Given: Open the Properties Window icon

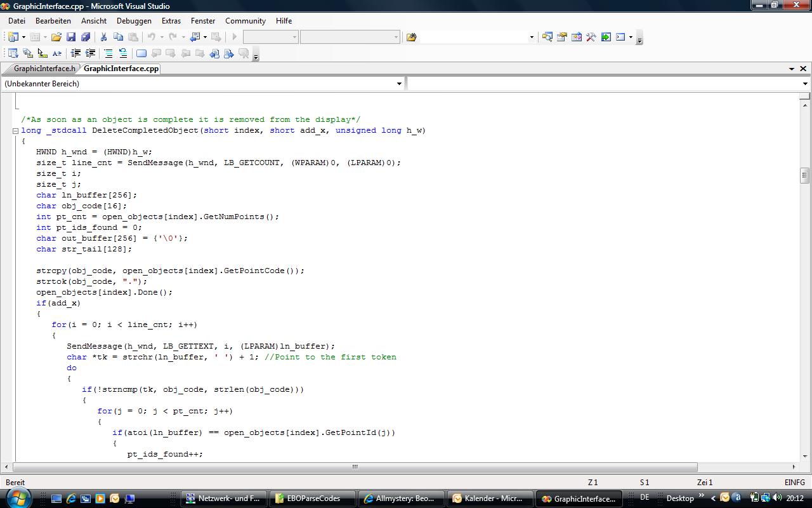Looking at the screenshot, I should pyautogui.click(x=561, y=37).
